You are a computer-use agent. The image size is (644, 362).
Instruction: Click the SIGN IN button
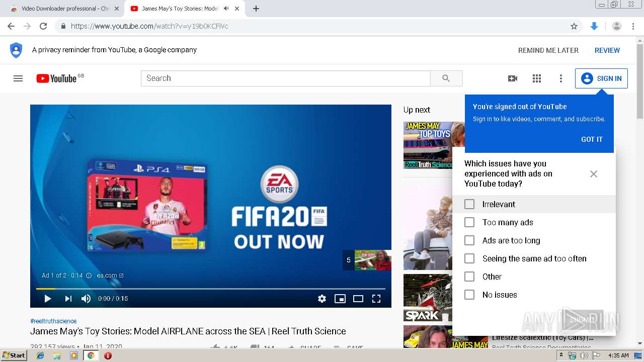coord(601,78)
